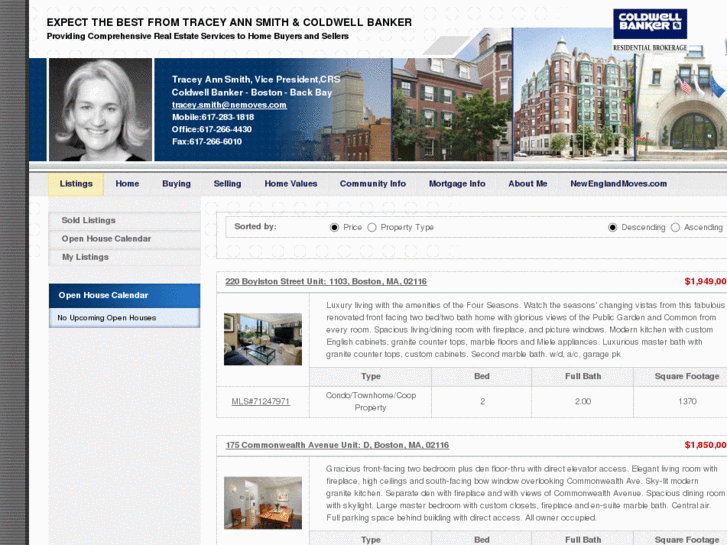Click the Condo/Townhome/Coop Property type cell

tap(370, 402)
